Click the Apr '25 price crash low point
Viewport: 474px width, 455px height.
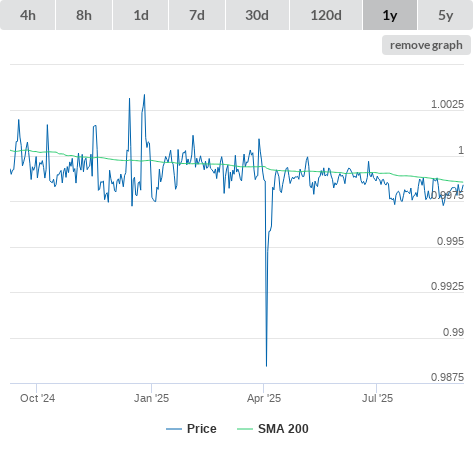tap(266, 366)
